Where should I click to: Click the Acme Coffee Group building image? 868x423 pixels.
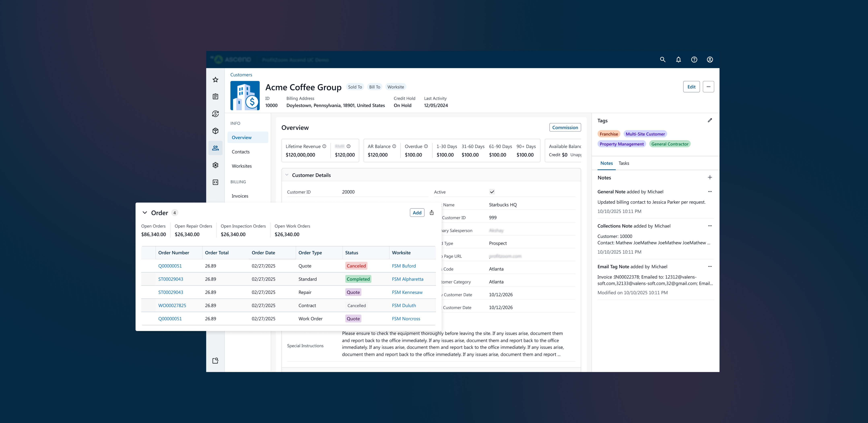(x=245, y=96)
